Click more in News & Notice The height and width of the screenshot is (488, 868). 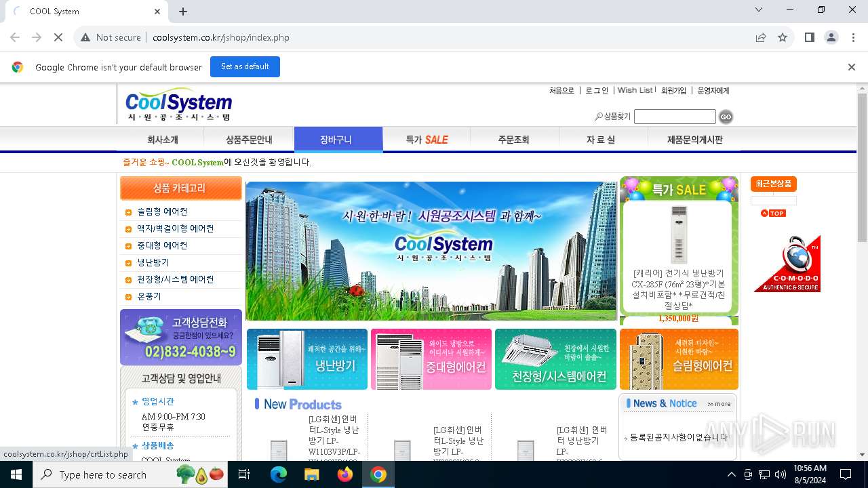719,404
